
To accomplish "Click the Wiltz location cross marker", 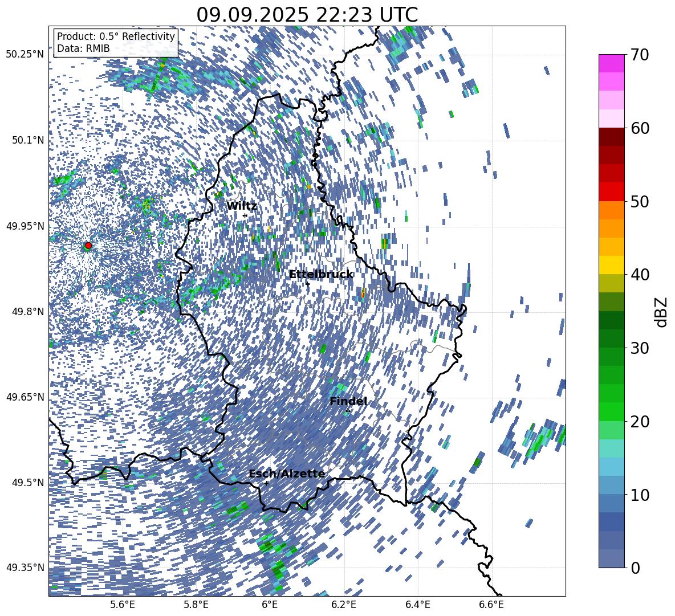I will click(x=245, y=215).
